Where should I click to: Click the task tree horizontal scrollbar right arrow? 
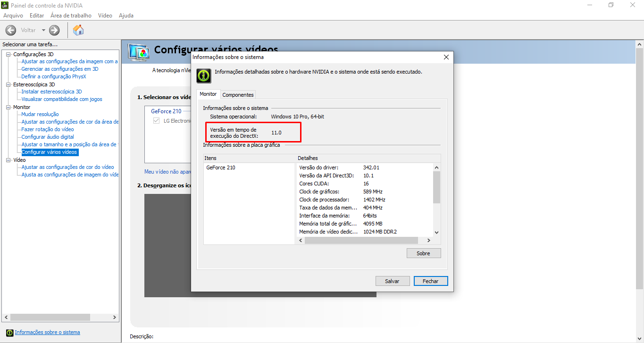pyautogui.click(x=114, y=318)
